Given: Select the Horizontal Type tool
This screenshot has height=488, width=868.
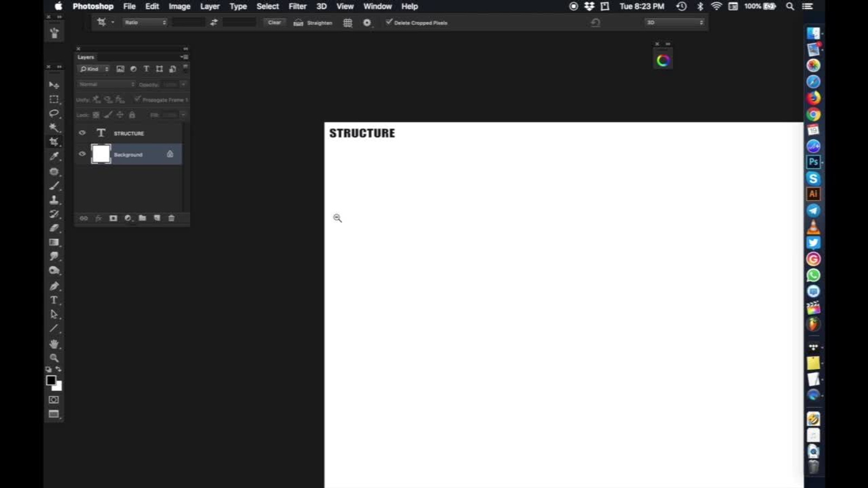Looking at the screenshot, I should 54,300.
